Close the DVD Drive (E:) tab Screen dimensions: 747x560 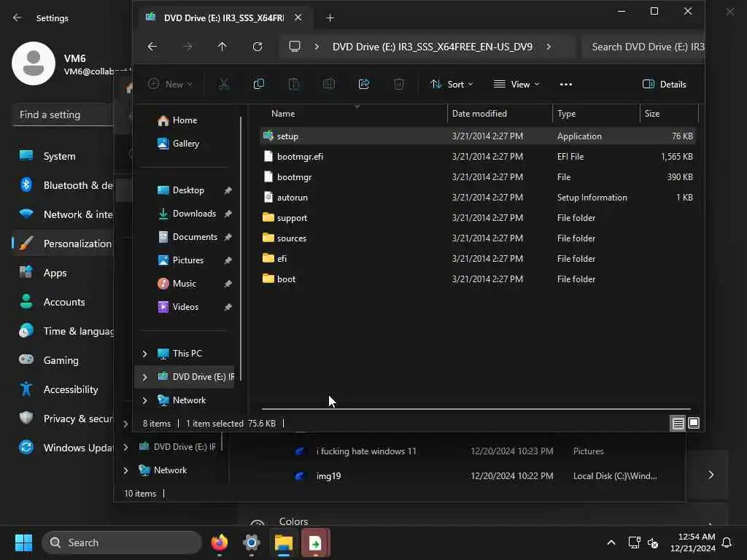298,17
